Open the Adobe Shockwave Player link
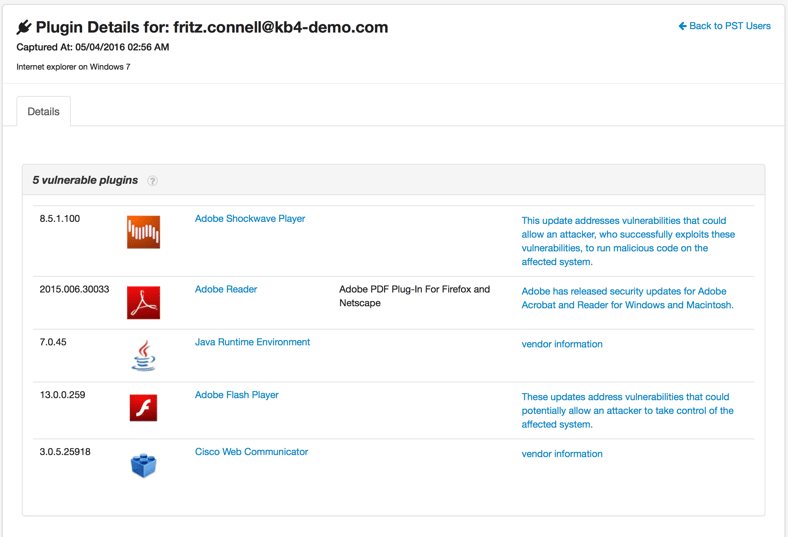788x537 pixels. tap(250, 218)
